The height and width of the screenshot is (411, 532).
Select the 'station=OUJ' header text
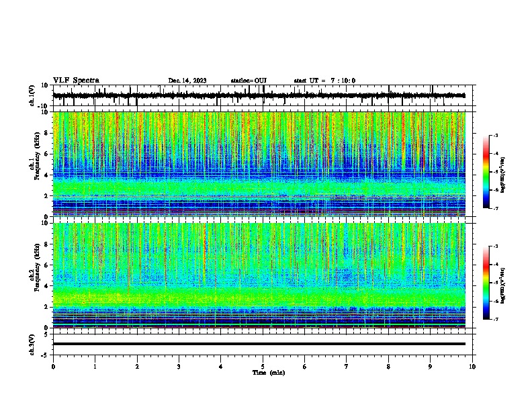click(249, 81)
